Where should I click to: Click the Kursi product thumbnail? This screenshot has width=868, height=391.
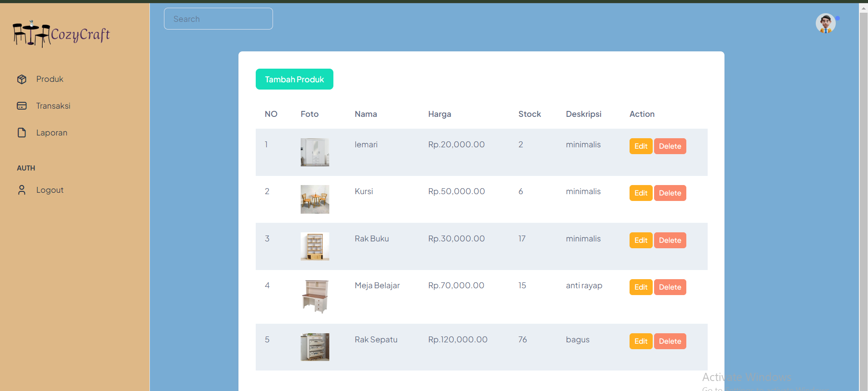315,199
